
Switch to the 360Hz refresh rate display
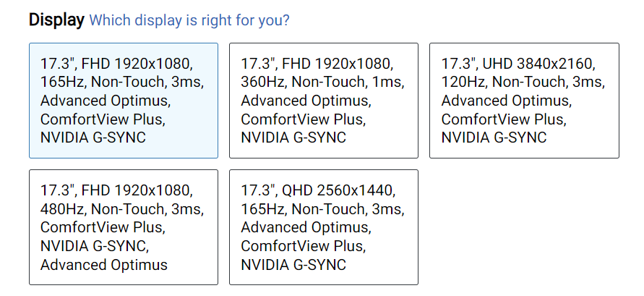324,101
